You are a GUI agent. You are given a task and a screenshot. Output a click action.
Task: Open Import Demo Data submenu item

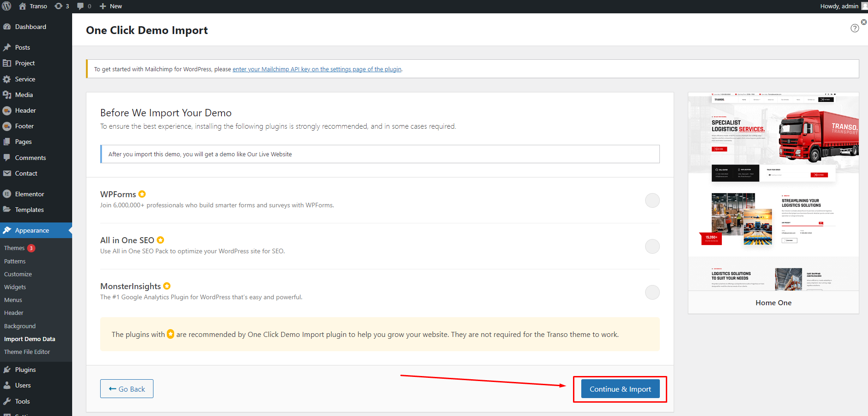[x=29, y=339]
